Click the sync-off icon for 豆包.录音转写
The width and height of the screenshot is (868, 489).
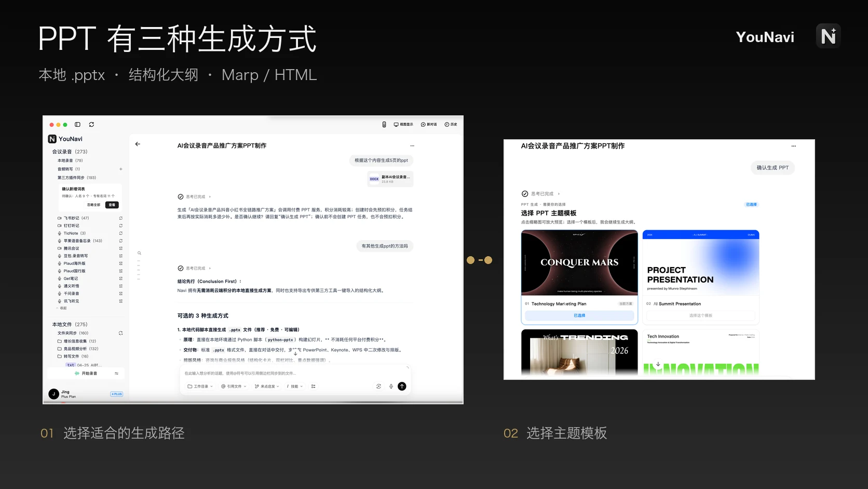(x=121, y=256)
